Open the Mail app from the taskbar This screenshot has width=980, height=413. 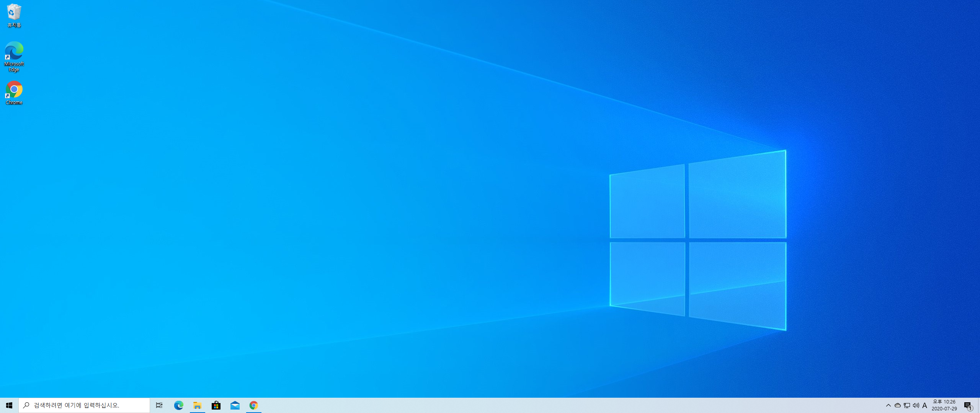235,405
